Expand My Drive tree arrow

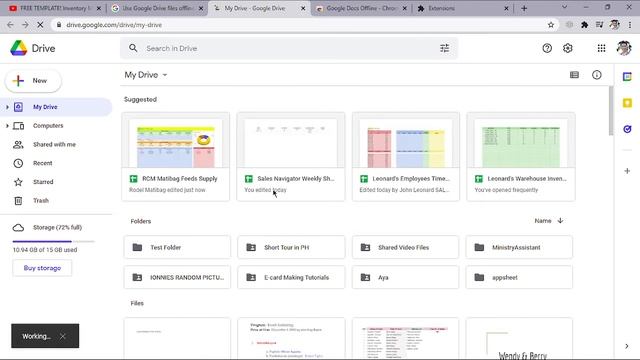tap(7, 107)
